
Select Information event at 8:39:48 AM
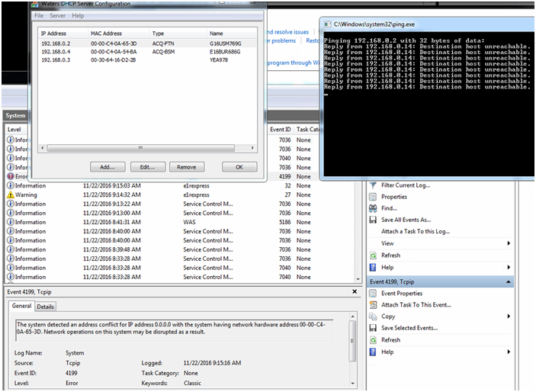[181, 249]
